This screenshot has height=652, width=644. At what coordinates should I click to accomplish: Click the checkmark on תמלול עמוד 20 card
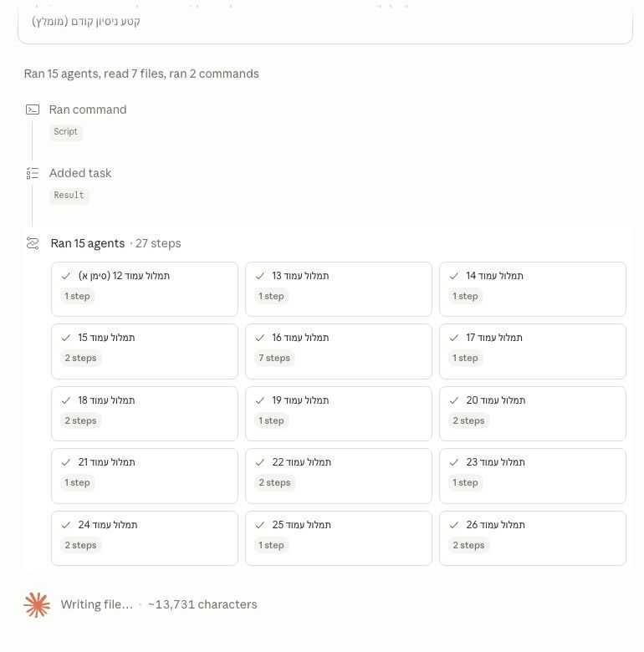tap(454, 400)
